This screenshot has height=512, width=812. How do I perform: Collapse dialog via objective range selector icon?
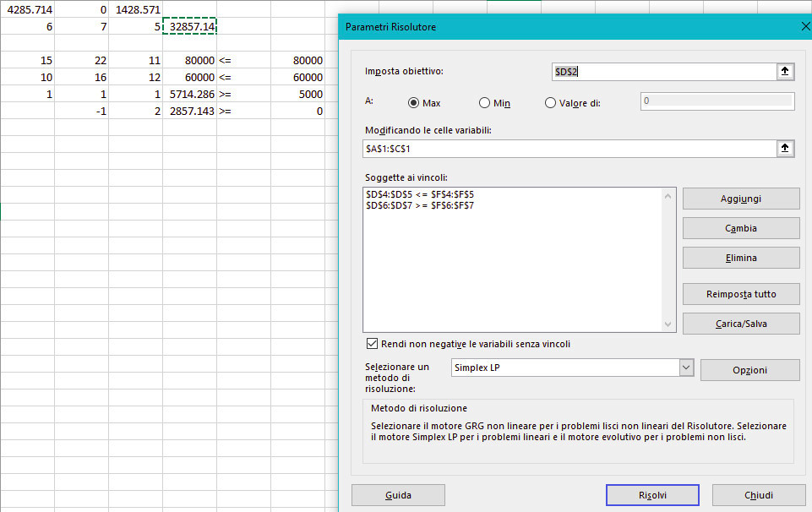point(785,72)
